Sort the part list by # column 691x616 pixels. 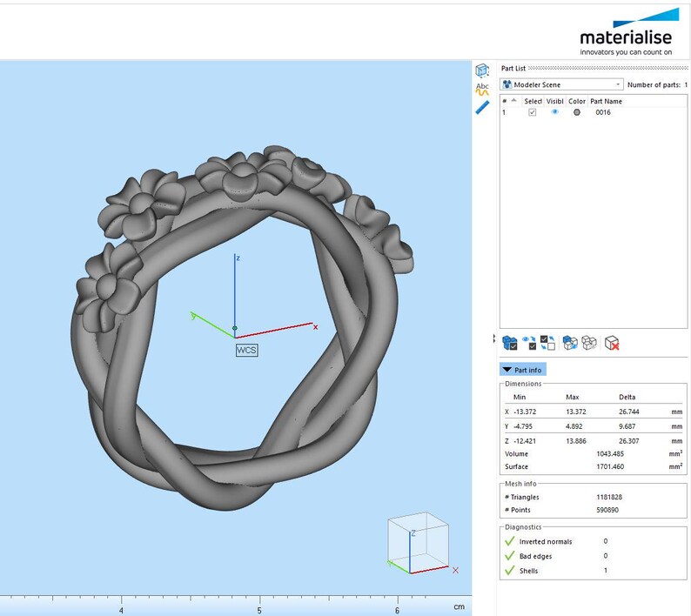[x=509, y=101]
